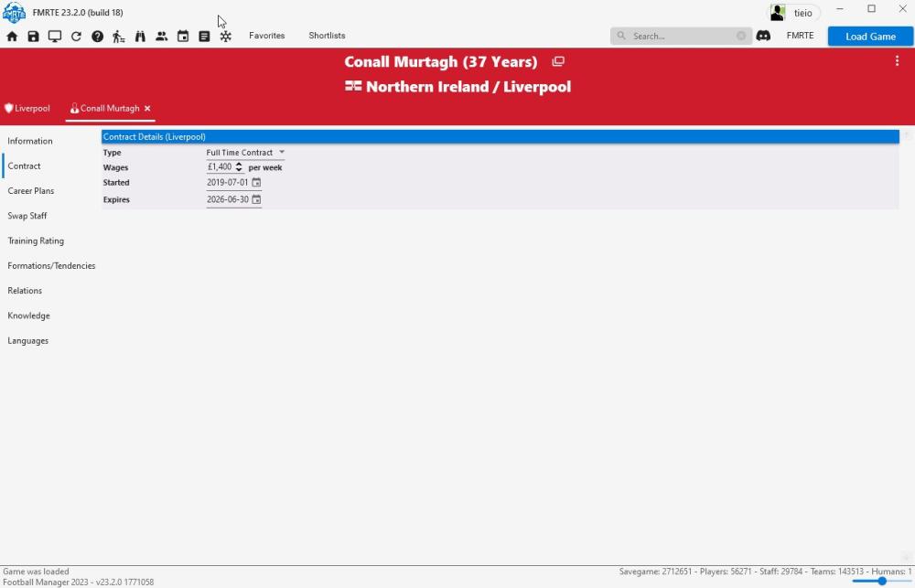
Task: Open the Languages section
Action: tap(28, 341)
